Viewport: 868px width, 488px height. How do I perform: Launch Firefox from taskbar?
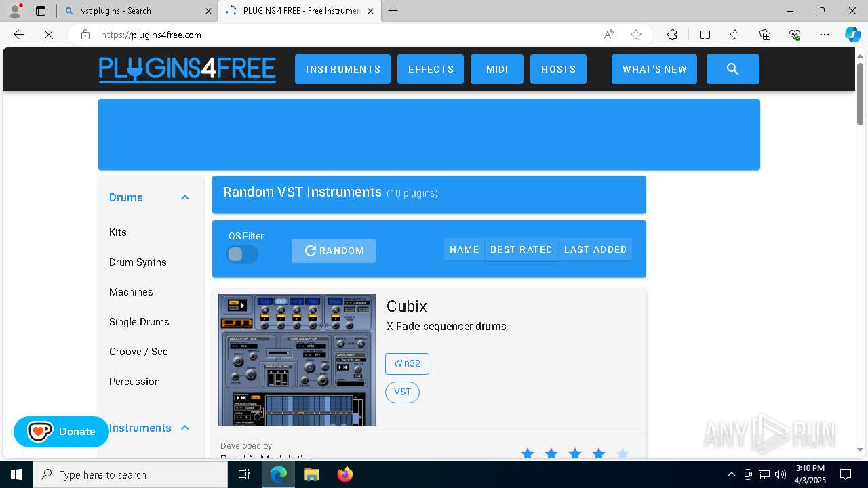pos(344,474)
